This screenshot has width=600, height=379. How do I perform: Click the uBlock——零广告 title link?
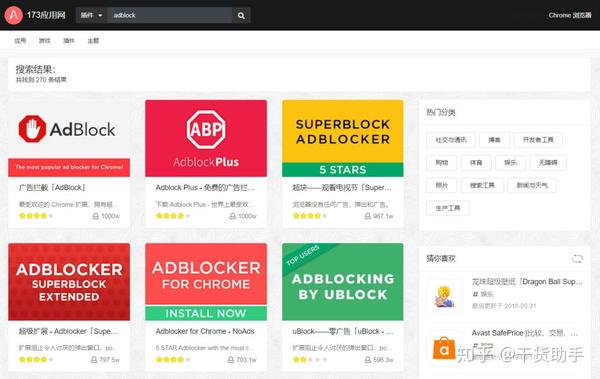(343, 331)
